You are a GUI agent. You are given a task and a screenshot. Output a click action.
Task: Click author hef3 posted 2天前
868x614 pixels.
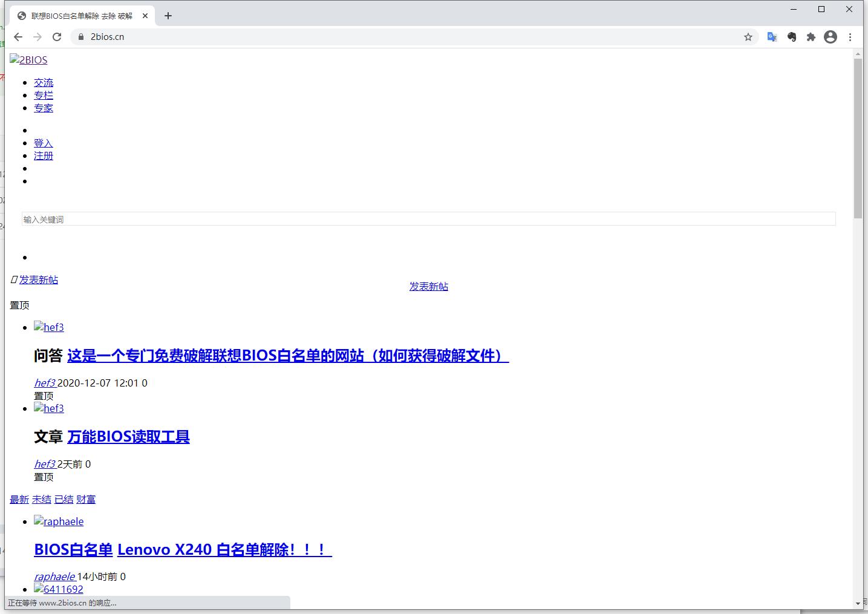click(45, 464)
